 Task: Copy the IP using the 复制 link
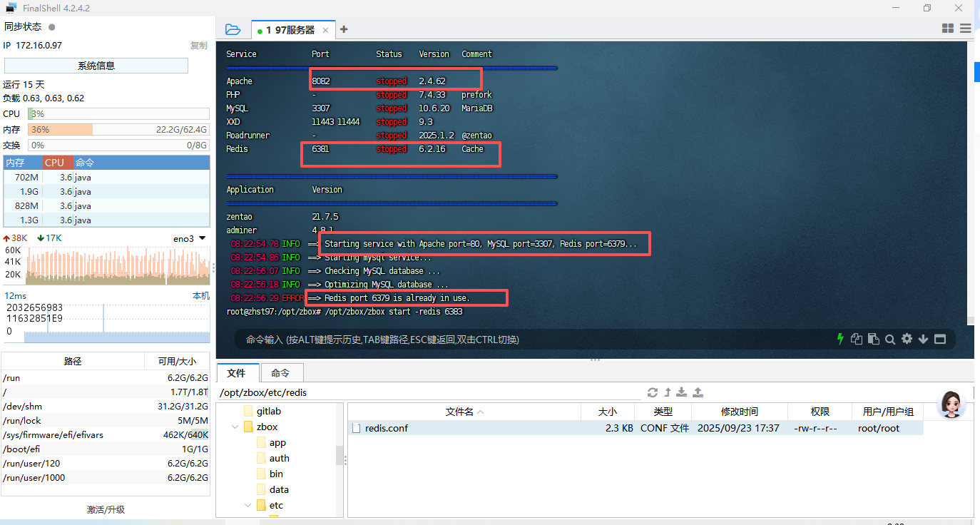tap(198, 45)
